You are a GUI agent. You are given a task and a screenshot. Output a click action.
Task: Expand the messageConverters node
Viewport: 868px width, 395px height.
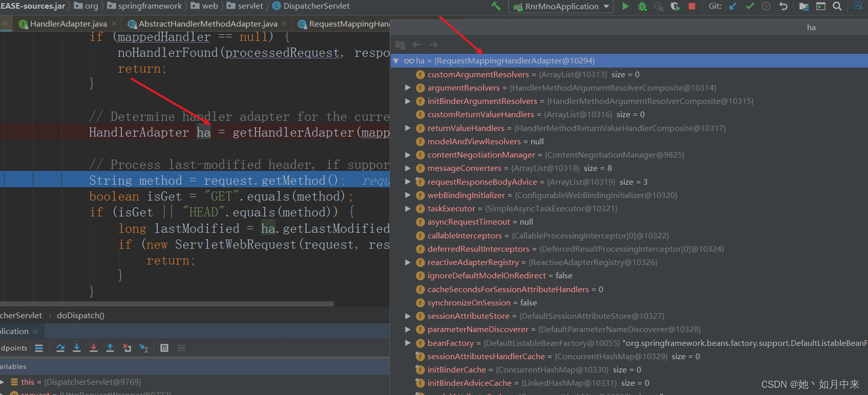(x=408, y=168)
